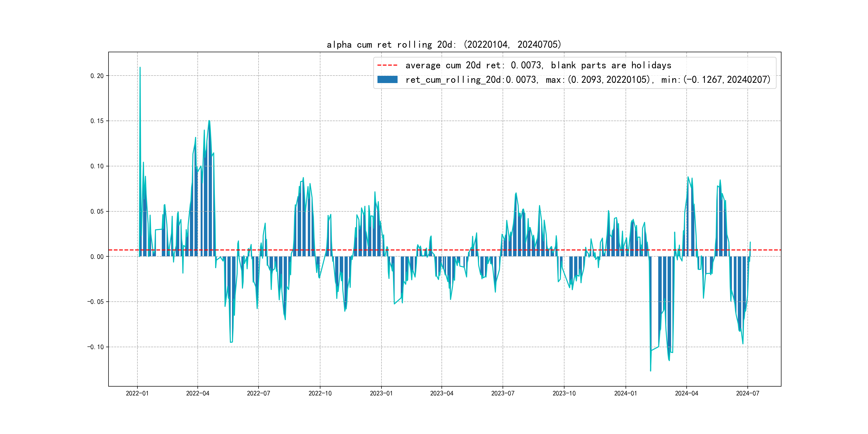This screenshot has width=868, height=434.
Task: Click the blue ret_cum_rolling_20d legend swatch
Action: [x=387, y=80]
